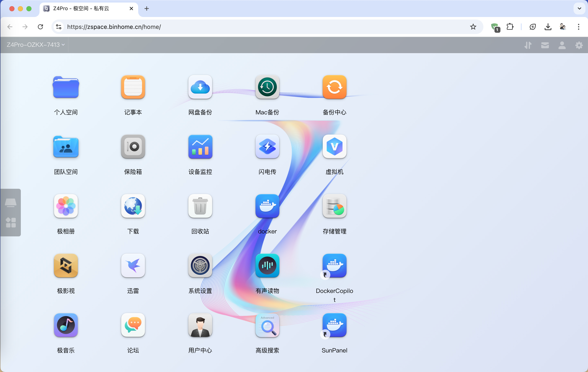Open the 论坛 forum app
This screenshot has height=372, width=588.
[133, 325]
